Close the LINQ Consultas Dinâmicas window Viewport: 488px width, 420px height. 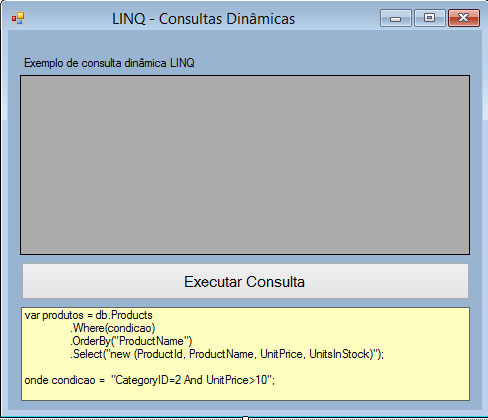[x=464, y=18]
